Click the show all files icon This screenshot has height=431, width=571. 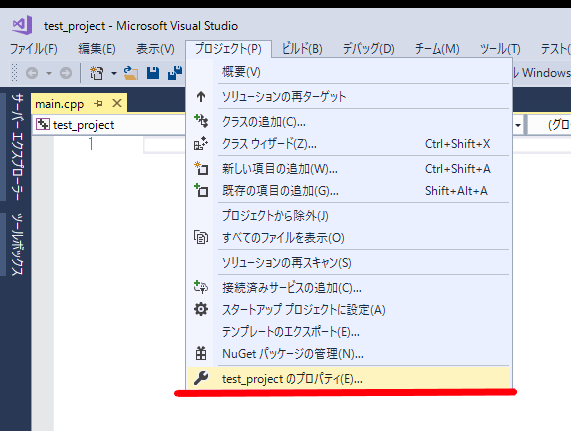201,237
